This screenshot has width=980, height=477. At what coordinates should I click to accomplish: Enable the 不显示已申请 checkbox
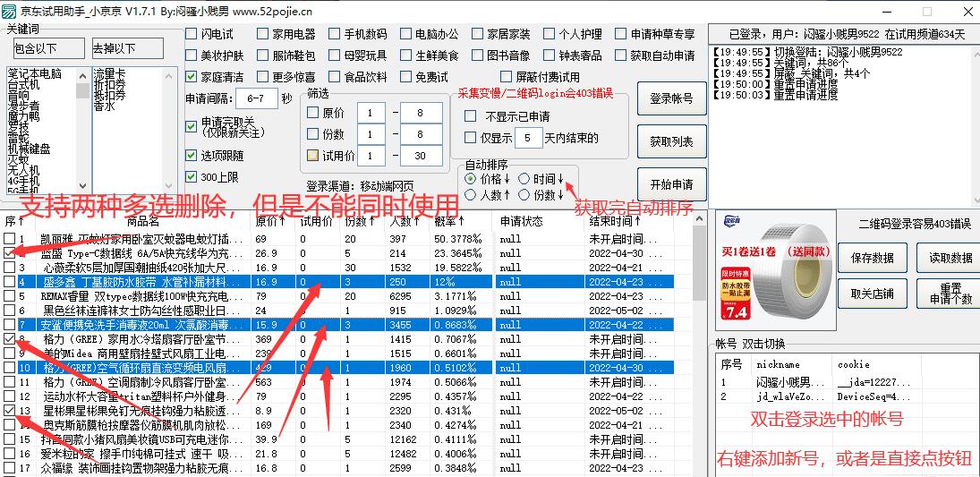[470, 116]
